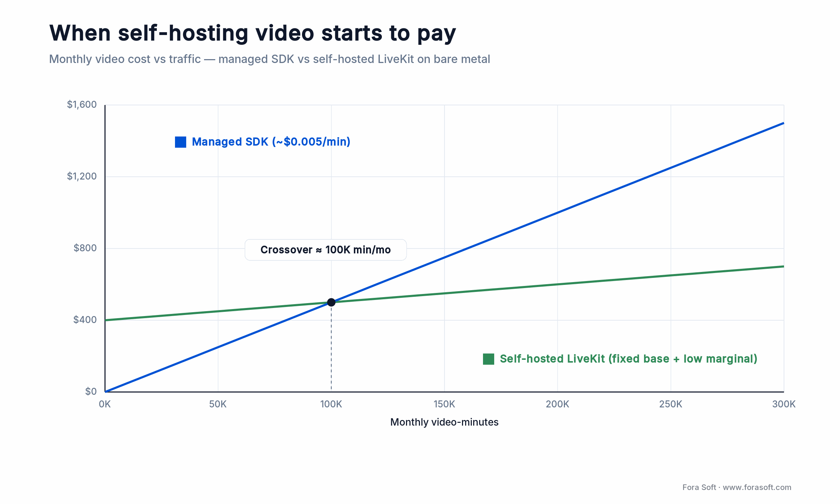Click the '$400' y-axis label
Viewport: 840px width, 504px height.
[x=85, y=320]
